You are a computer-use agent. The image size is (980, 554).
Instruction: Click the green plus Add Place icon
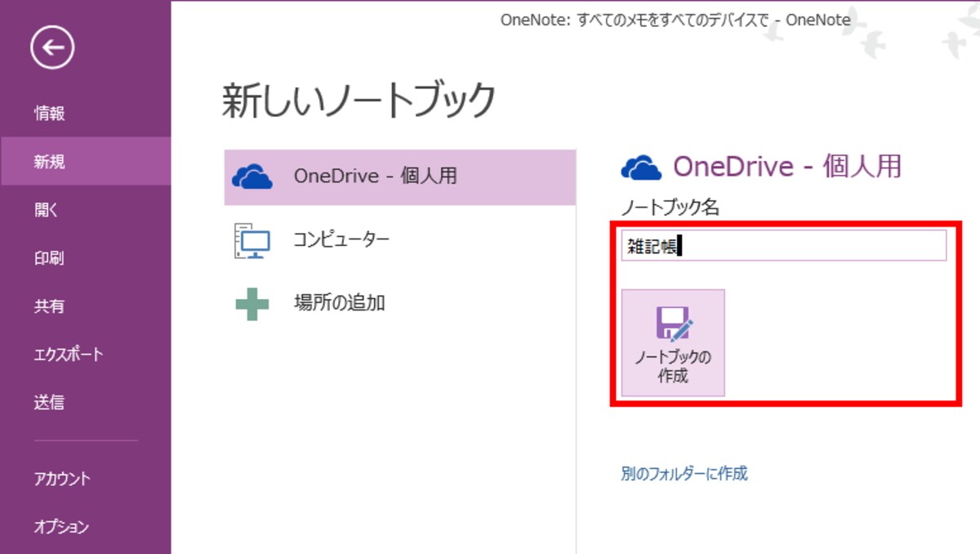(252, 304)
